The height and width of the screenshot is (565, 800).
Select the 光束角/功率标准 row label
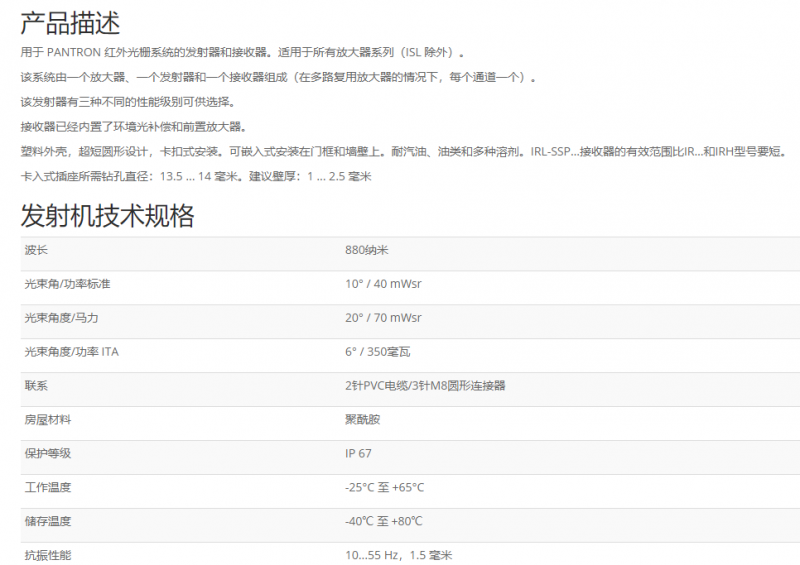(x=68, y=284)
